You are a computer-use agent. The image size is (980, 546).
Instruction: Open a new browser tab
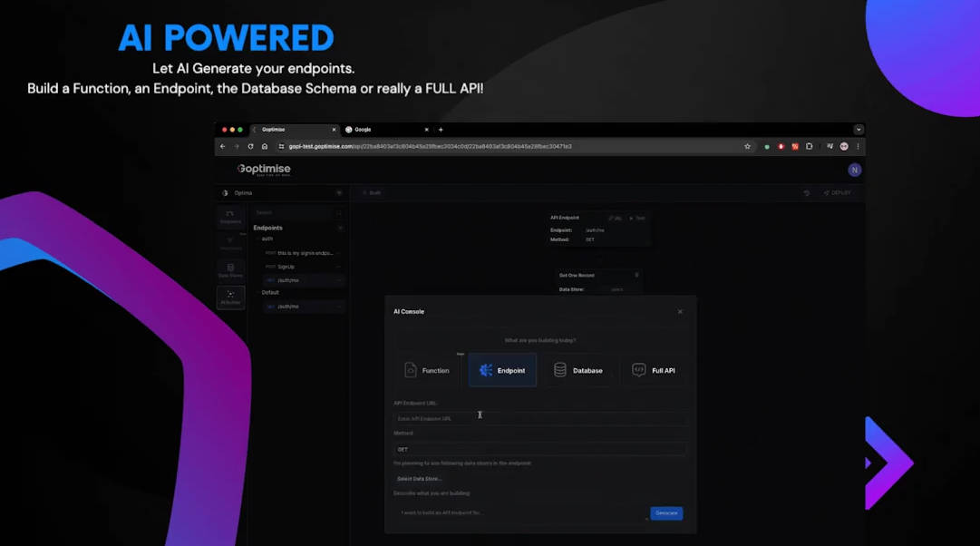click(x=441, y=130)
